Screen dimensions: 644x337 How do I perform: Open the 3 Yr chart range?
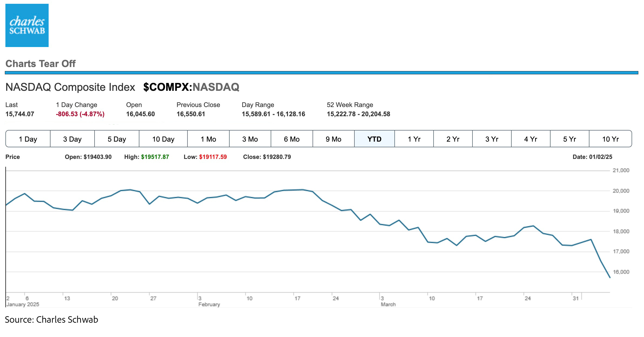492,139
